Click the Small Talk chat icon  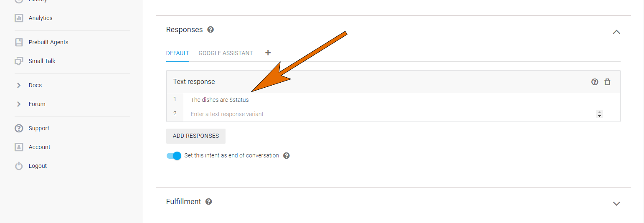[x=19, y=61]
